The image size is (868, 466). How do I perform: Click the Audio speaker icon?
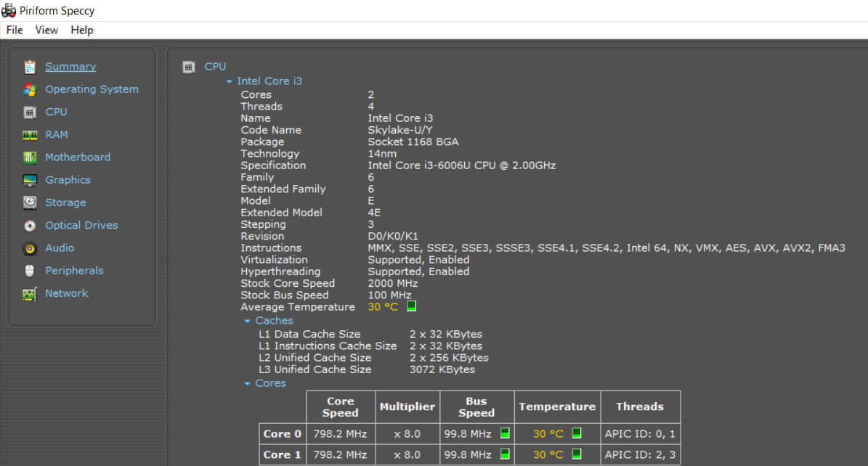[30, 248]
